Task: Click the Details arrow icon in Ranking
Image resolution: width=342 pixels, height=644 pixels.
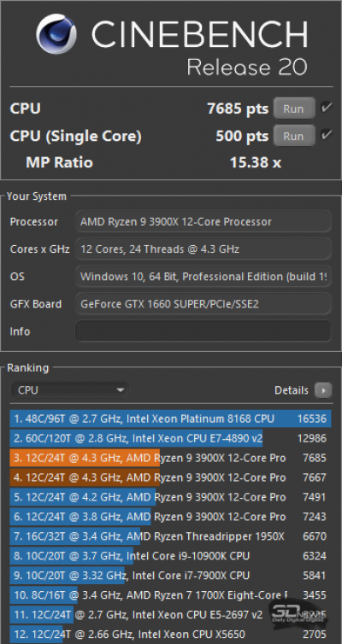Action: [x=323, y=390]
